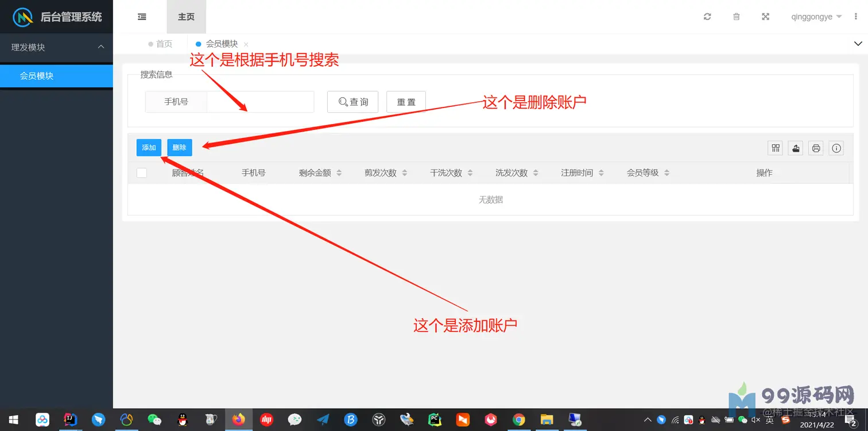Image resolution: width=868 pixels, height=431 pixels.
Task: Click the table print icon
Action: 816,148
